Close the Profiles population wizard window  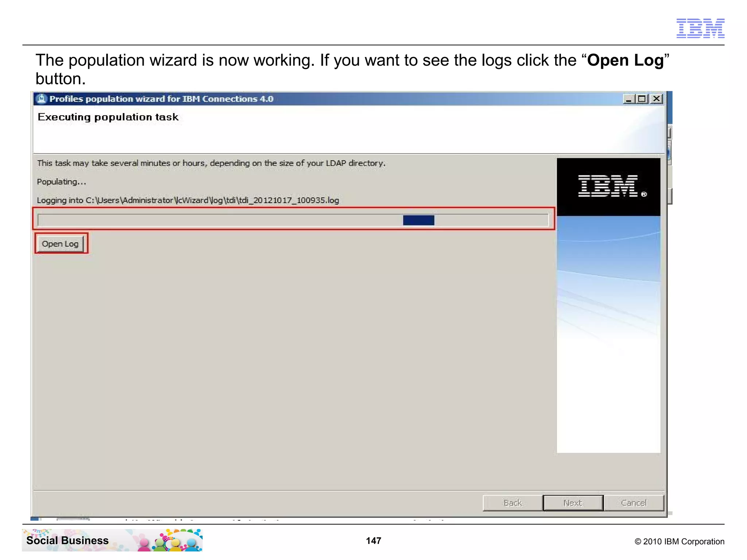pos(657,99)
